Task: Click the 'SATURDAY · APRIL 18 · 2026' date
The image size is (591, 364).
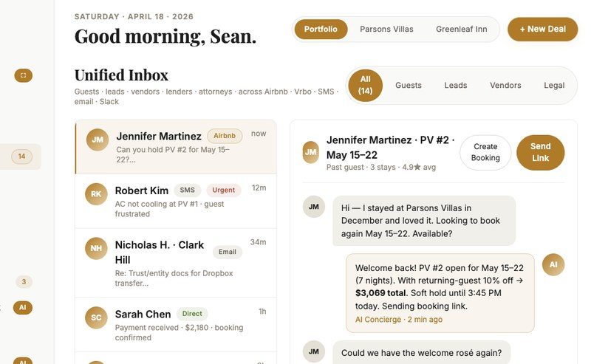Action: (134, 16)
